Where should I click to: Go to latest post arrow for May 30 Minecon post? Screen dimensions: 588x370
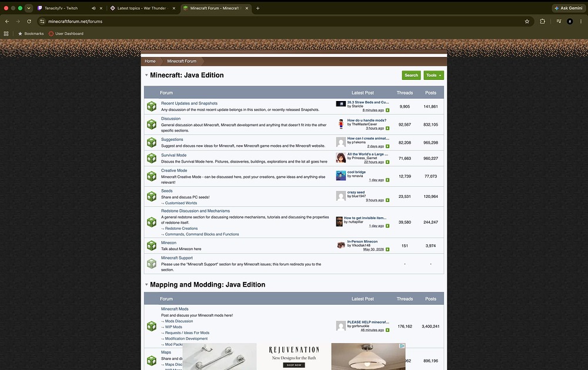click(x=387, y=250)
